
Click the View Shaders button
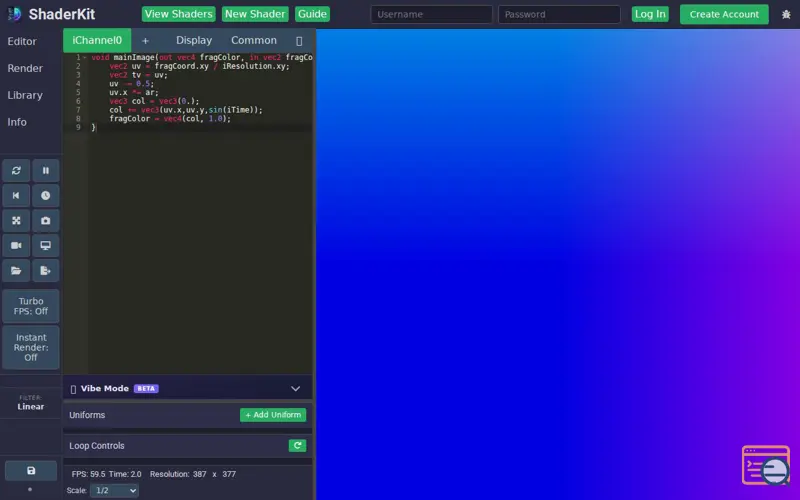(179, 14)
